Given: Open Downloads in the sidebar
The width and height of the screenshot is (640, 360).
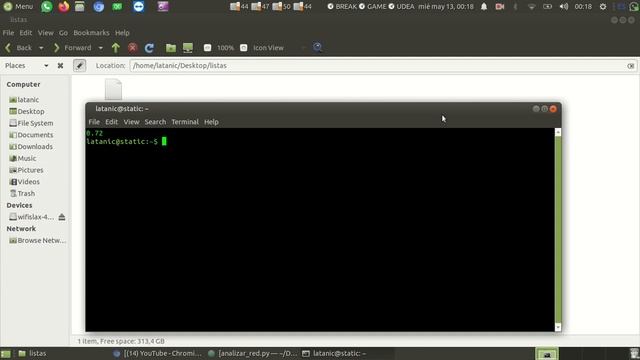Looking at the screenshot, I should coord(34,147).
